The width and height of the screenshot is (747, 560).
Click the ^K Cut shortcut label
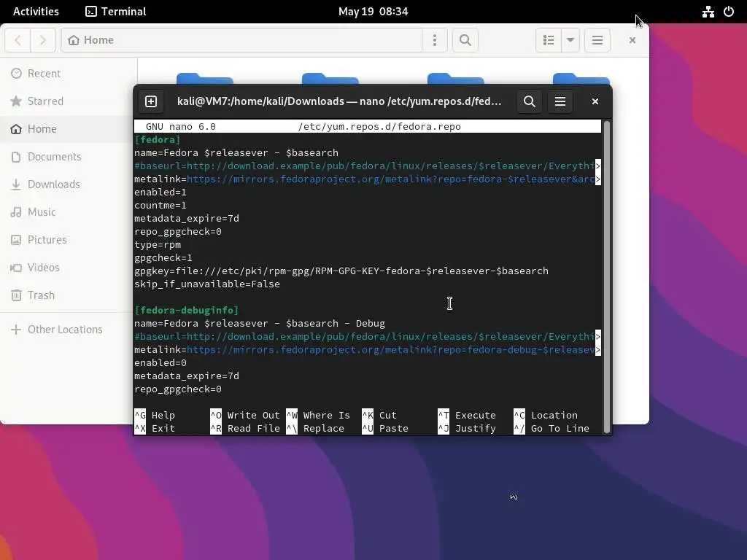[379, 415]
